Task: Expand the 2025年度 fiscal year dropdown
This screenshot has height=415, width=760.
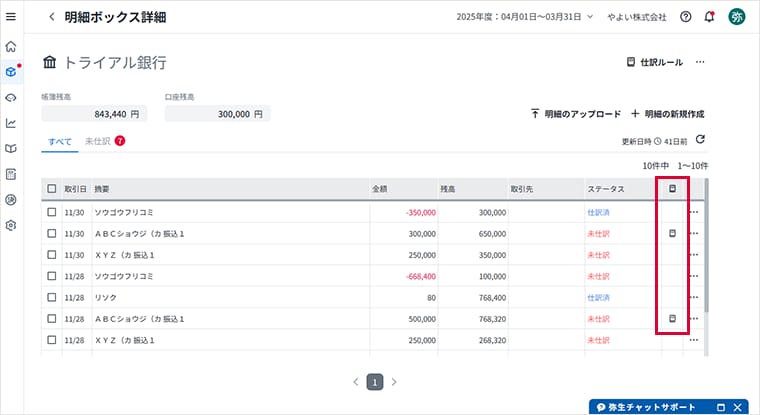Action: [525, 17]
